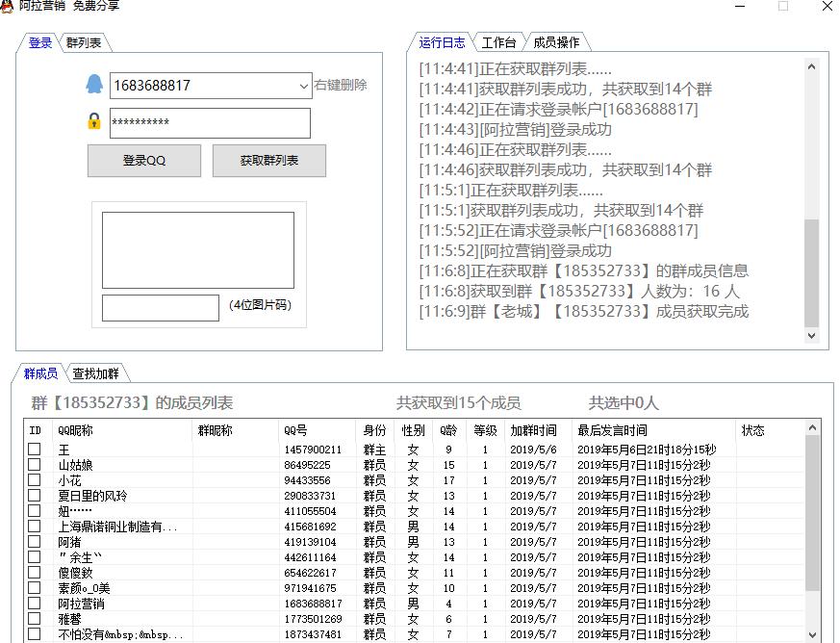Check the box for member 王

[x=35, y=449]
